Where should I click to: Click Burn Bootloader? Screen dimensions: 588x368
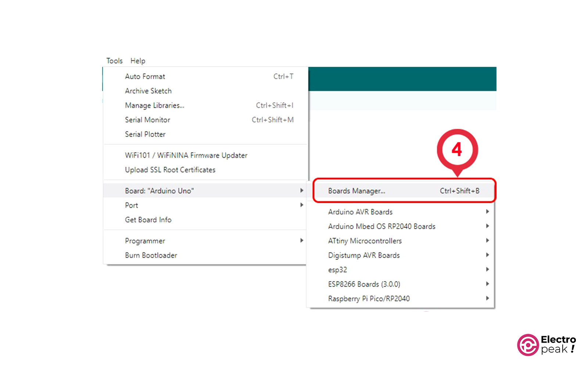click(151, 255)
